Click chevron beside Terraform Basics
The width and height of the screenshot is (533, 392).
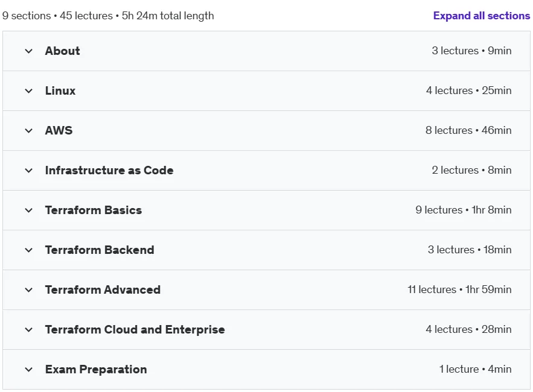point(29,210)
